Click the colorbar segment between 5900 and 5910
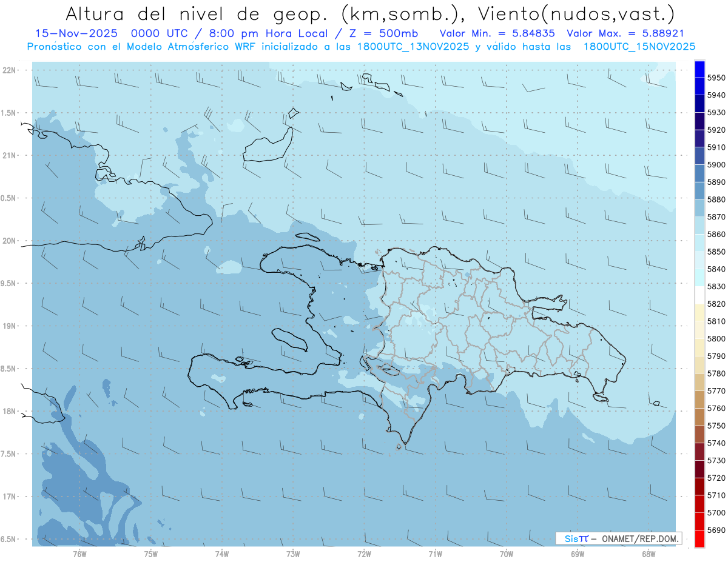 tap(699, 156)
